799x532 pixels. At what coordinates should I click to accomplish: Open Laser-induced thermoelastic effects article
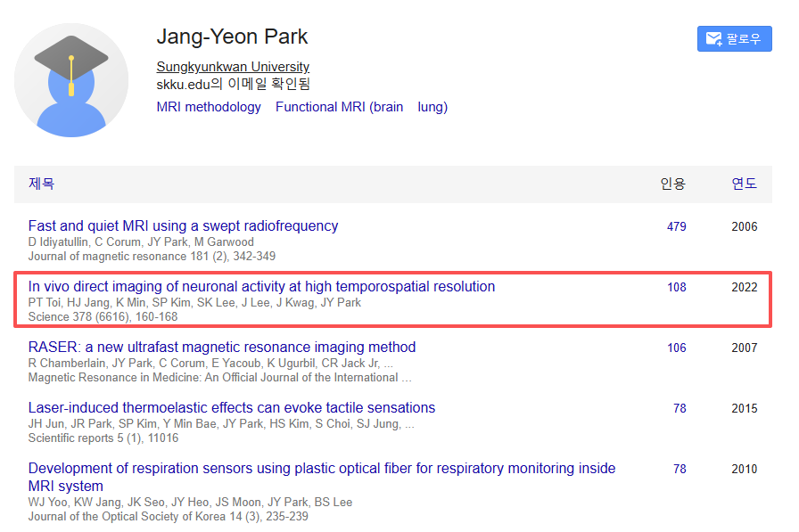pos(232,407)
